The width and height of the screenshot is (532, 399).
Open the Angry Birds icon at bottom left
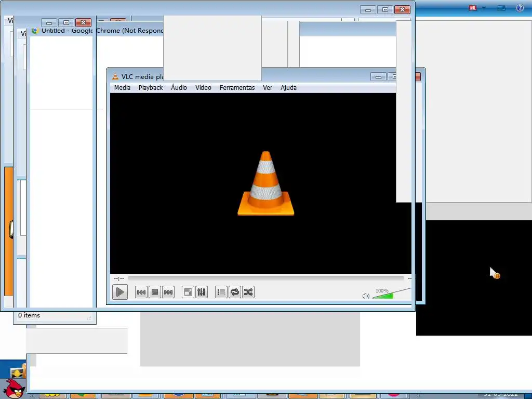[x=14, y=389]
